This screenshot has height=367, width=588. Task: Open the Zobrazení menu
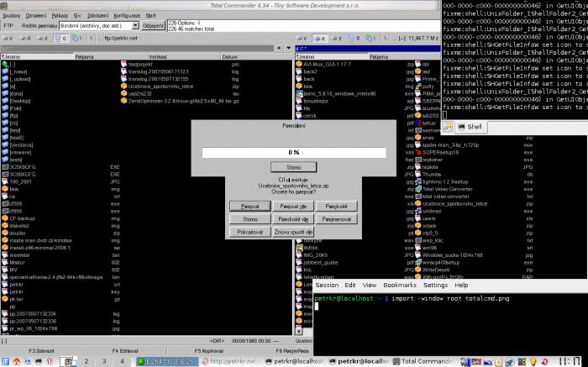97,16
